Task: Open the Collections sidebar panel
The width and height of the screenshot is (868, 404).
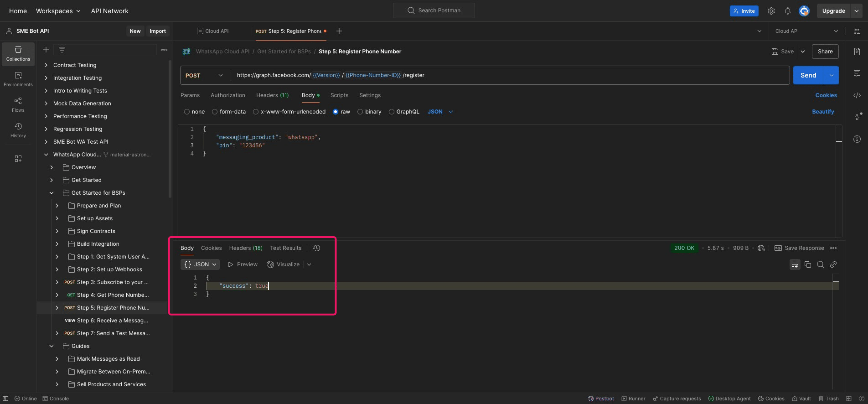Action: [x=18, y=54]
